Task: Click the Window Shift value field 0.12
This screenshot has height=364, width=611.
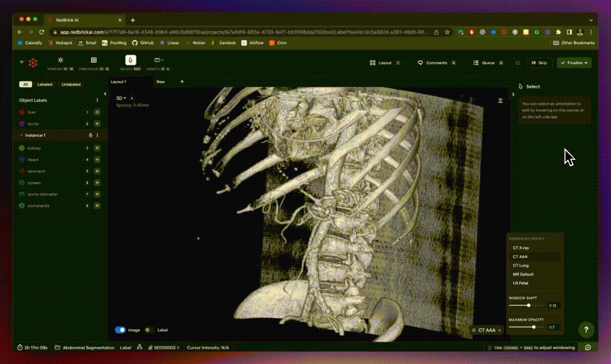Action: (x=554, y=305)
